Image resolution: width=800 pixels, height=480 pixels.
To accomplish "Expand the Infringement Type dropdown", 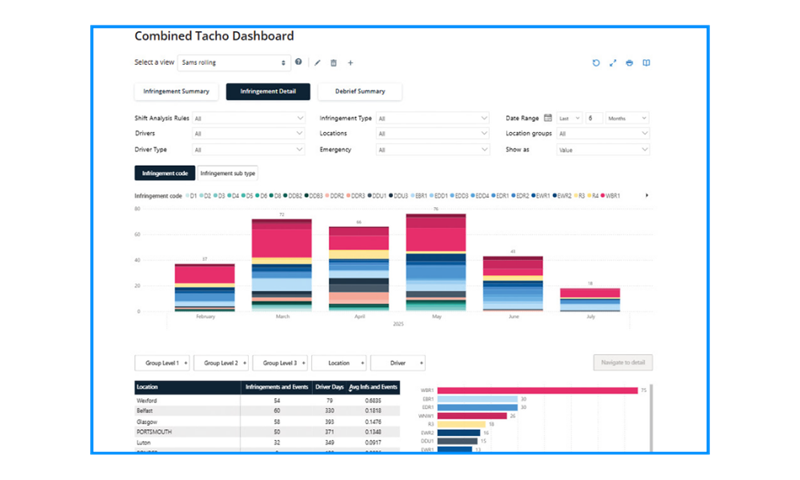I will [433, 118].
